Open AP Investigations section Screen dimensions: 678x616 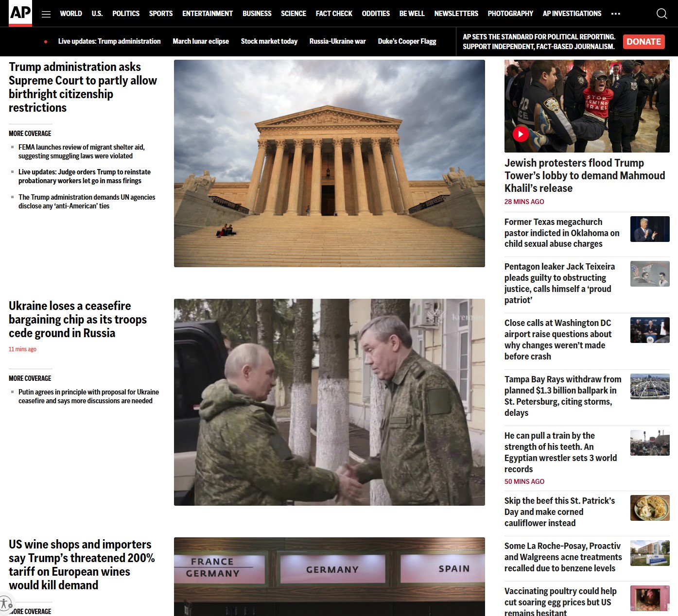572,14
